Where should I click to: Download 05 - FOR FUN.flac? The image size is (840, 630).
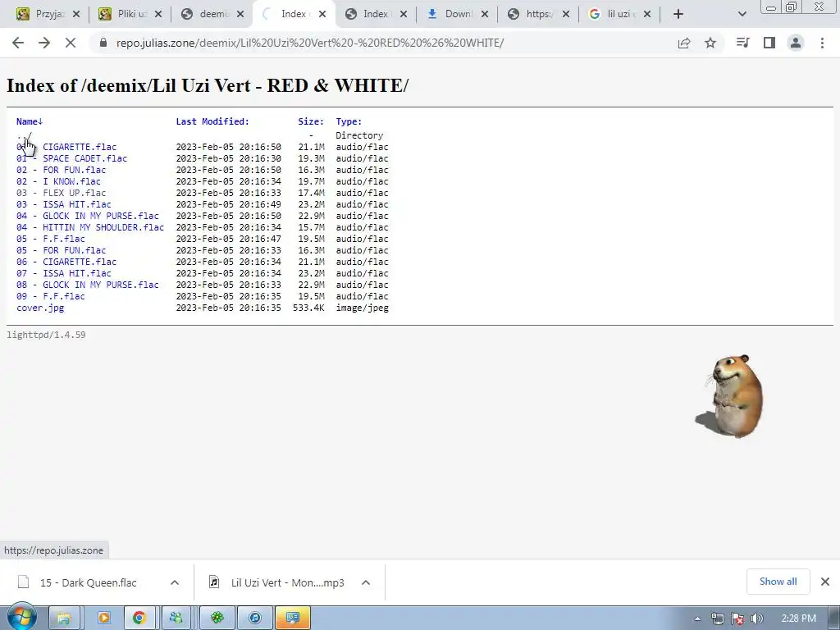pyautogui.click(x=61, y=250)
